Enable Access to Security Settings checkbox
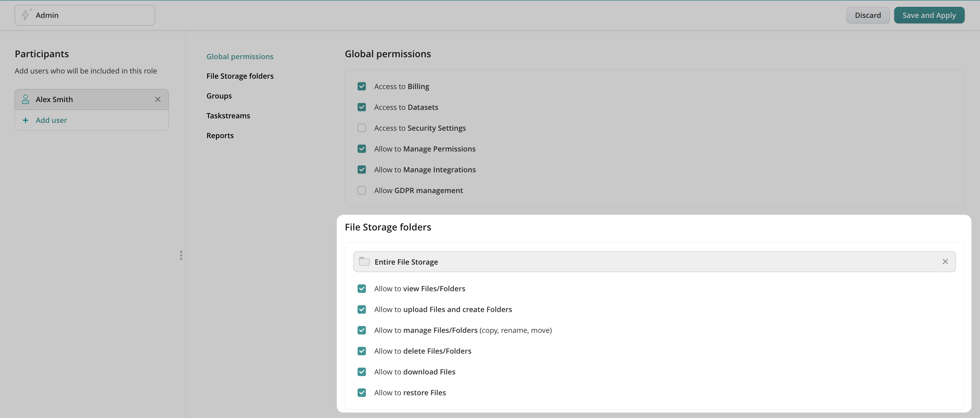This screenshot has height=418, width=980. 362,128
